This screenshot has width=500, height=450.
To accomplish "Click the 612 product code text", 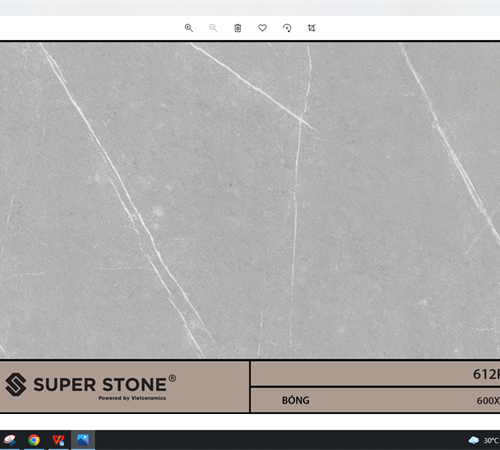I will pos(486,374).
